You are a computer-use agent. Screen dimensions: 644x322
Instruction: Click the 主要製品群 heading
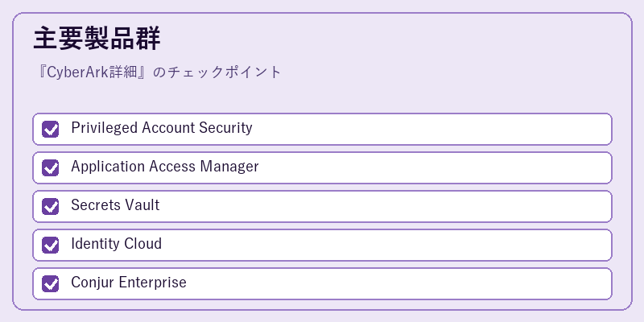[97, 39]
